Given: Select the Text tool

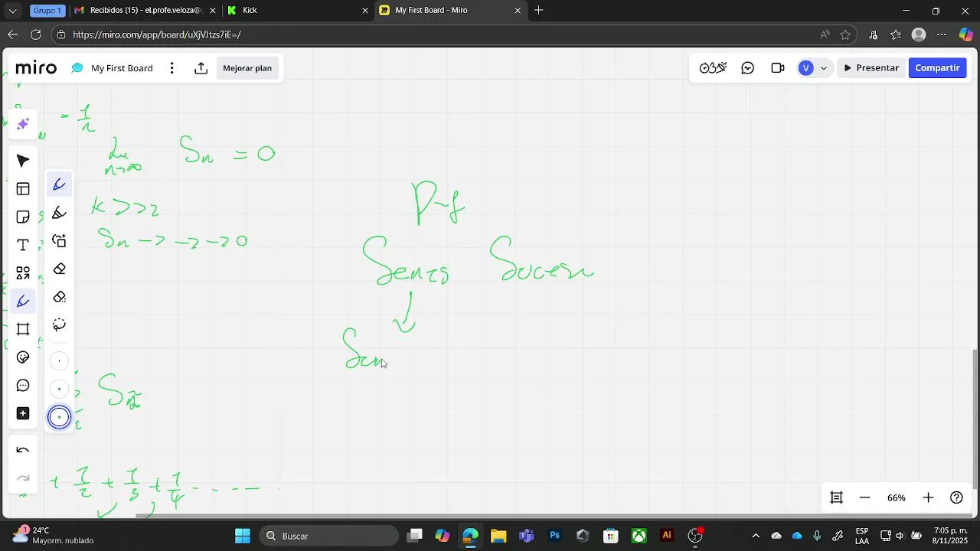Looking at the screenshot, I should pos(23,245).
